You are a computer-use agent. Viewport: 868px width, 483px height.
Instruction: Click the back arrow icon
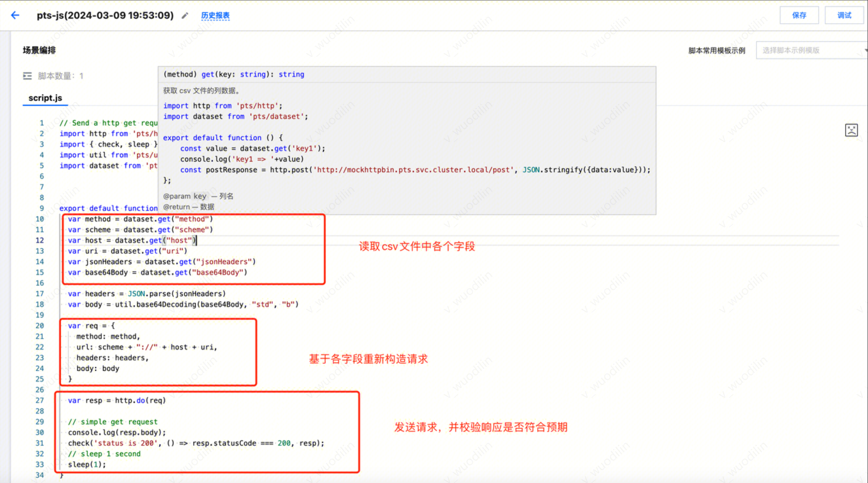(x=15, y=15)
